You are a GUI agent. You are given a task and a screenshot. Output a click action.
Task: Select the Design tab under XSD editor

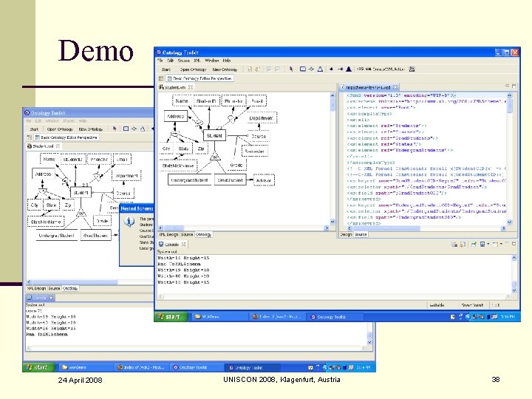[x=346, y=234]
